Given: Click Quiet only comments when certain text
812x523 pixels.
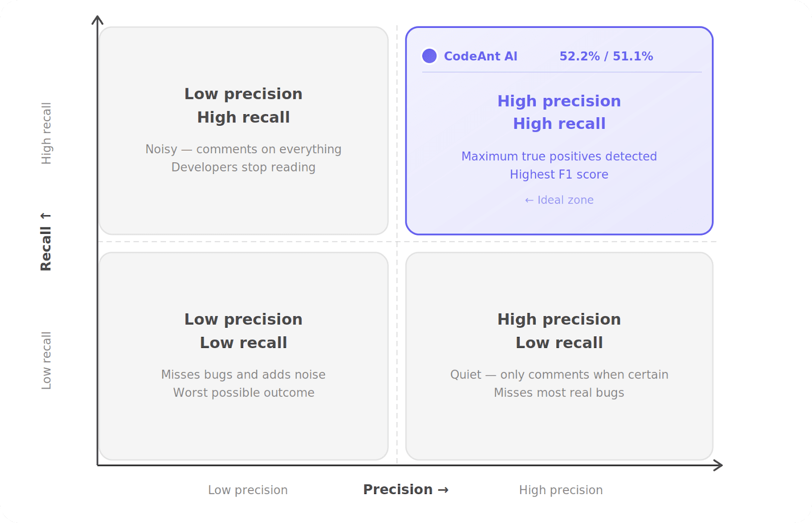Looking at the screenshot, I should (559, 374).
